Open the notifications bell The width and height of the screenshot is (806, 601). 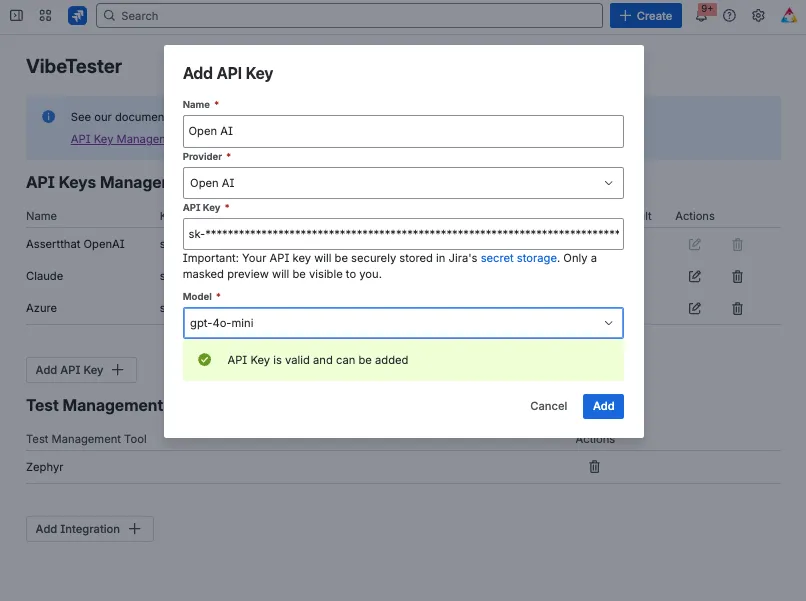coord(701,15)
